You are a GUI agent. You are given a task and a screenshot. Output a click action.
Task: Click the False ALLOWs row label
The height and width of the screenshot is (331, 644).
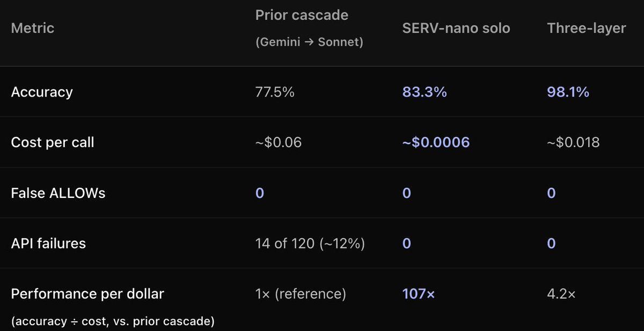(x=58, y=193)
